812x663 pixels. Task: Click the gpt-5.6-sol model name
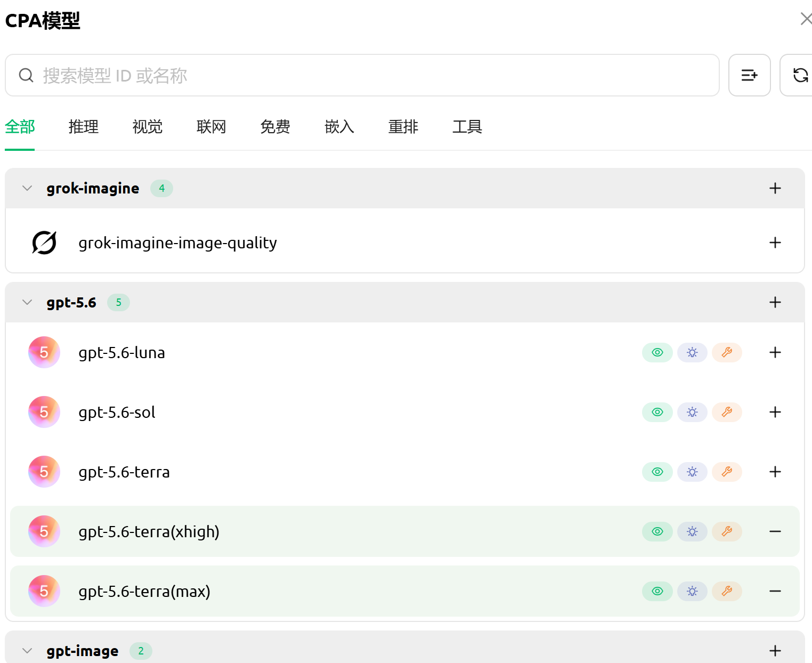(x=117, y=413)
